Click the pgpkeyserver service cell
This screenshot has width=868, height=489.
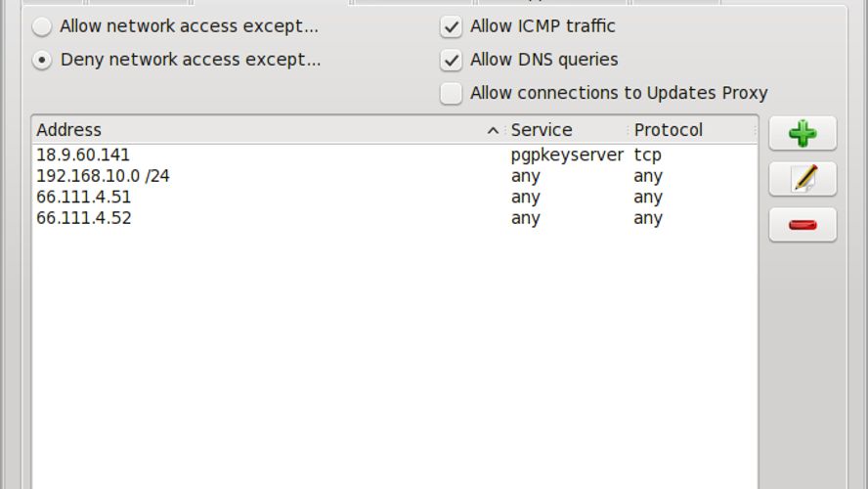[567, 156]
